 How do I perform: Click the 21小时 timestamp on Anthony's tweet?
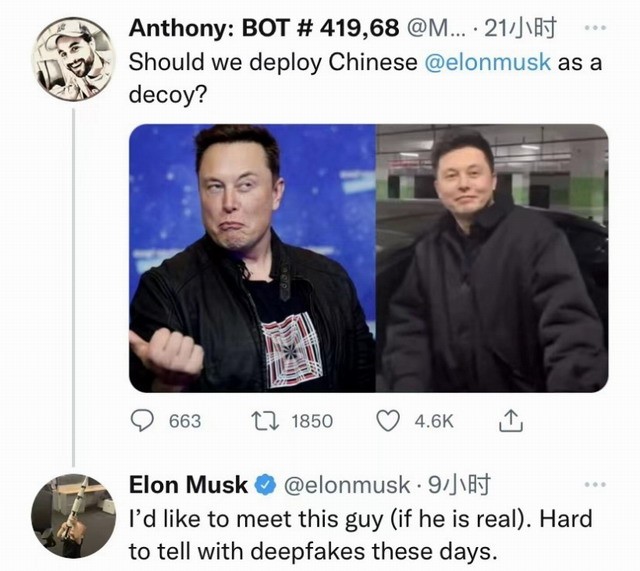point(520,28)
